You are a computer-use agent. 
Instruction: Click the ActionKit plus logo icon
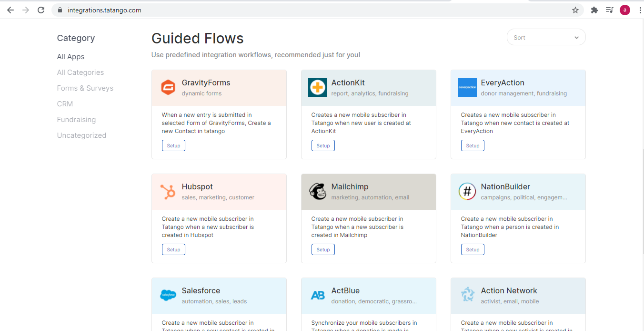point(318,87)
